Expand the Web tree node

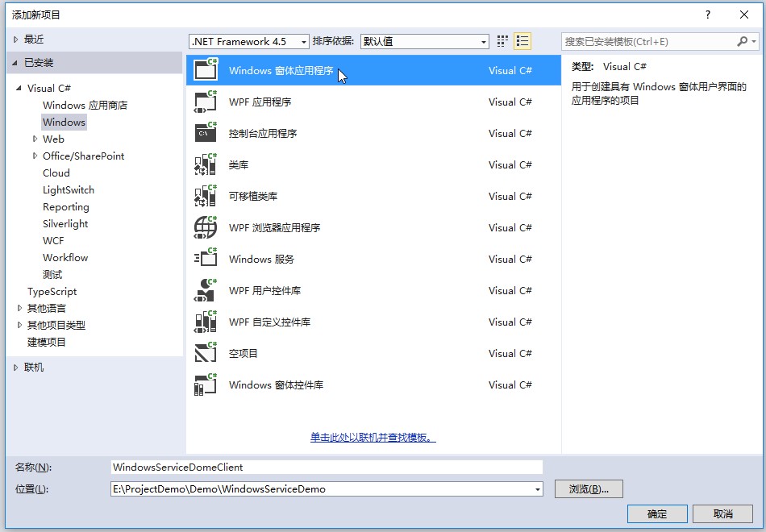tap(35, 139)
